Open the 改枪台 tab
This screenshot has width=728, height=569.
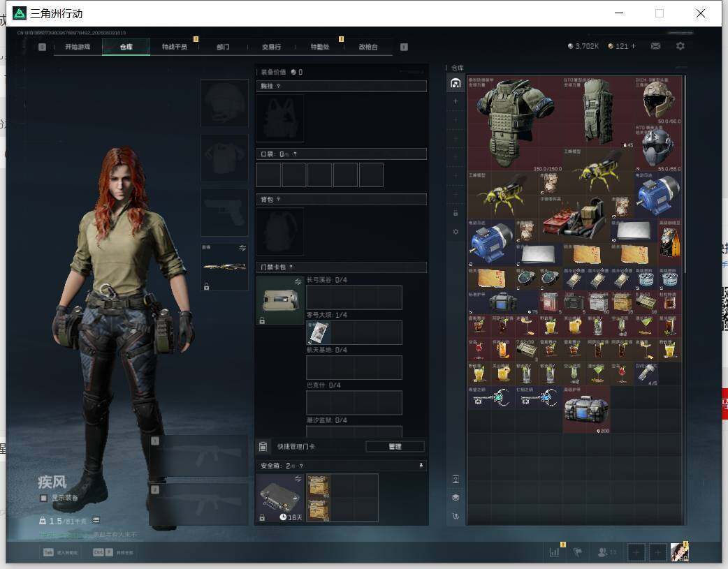coord(368,47)
